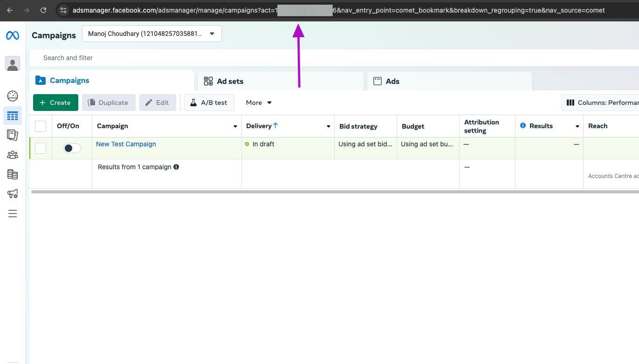Click the A/B test button
Screen dimensions: 639x364
point(209,103)
